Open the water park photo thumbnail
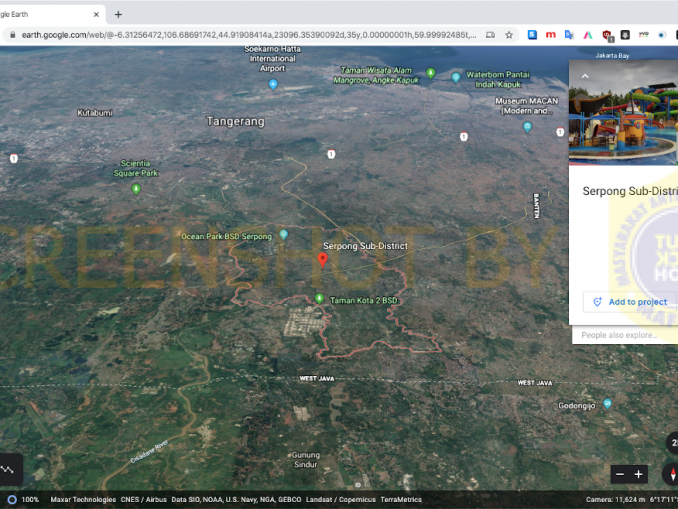The height and width of the screenshot is (509, 678). click(623, 112)
